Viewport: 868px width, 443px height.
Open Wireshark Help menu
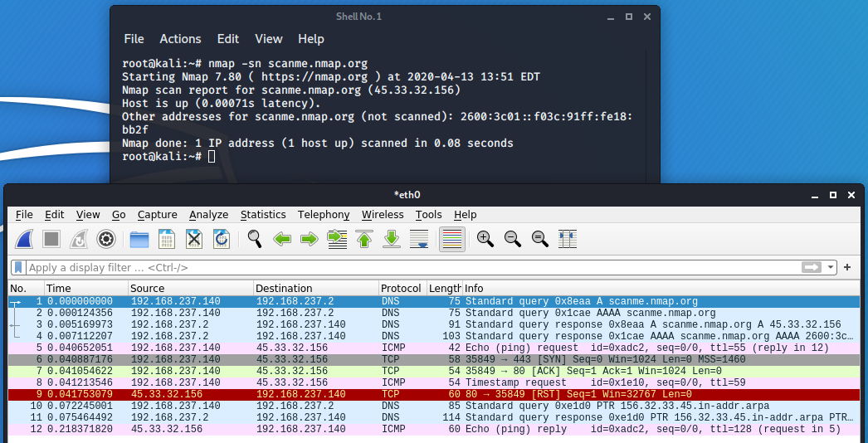tap(465, 214)
